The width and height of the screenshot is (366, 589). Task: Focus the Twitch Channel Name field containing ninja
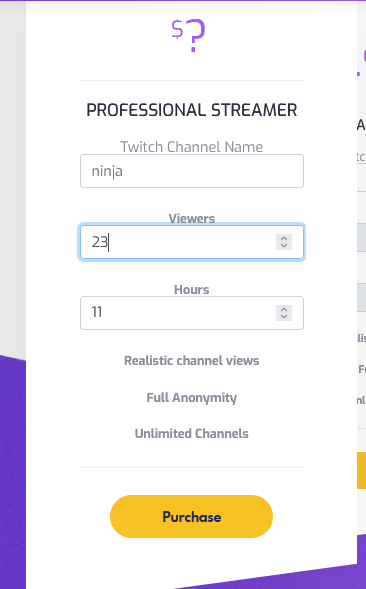pos(192,171)
